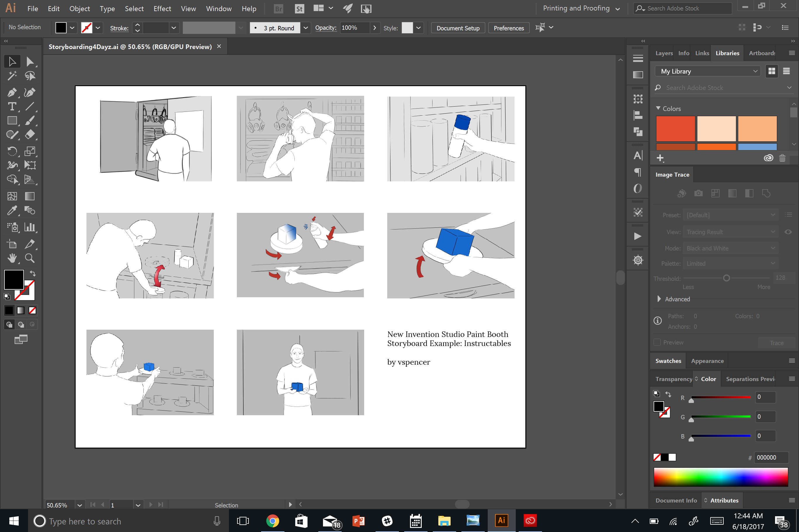Open Adobe Bridge from toolbar
The image size is (799, 532).
coord(278,9)
